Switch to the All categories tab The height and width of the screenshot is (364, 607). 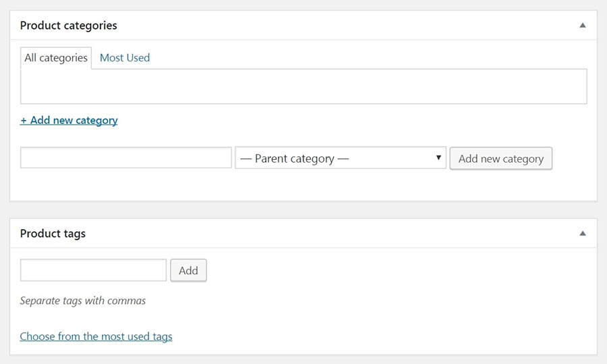(x=56, y=58)
